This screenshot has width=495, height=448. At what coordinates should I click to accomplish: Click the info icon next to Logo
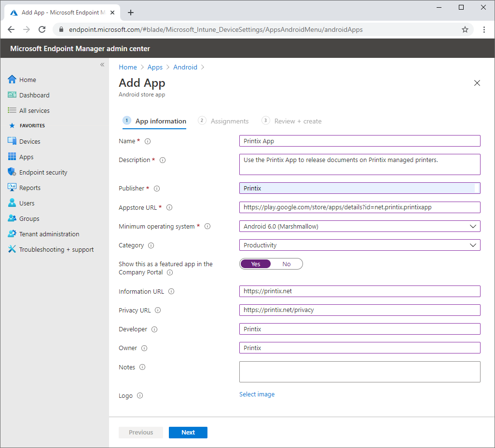140,395
